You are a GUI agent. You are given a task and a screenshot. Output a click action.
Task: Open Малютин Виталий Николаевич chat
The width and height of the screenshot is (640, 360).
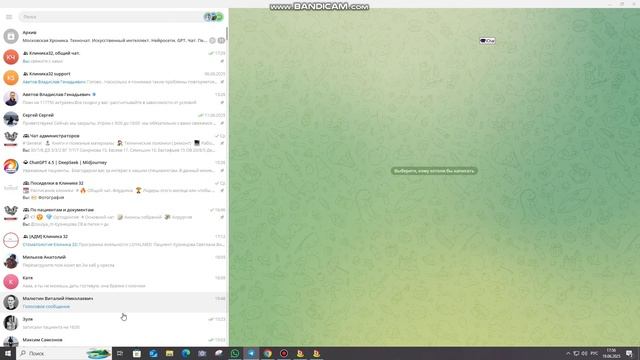pyautogui.click(x=114, y=302)
